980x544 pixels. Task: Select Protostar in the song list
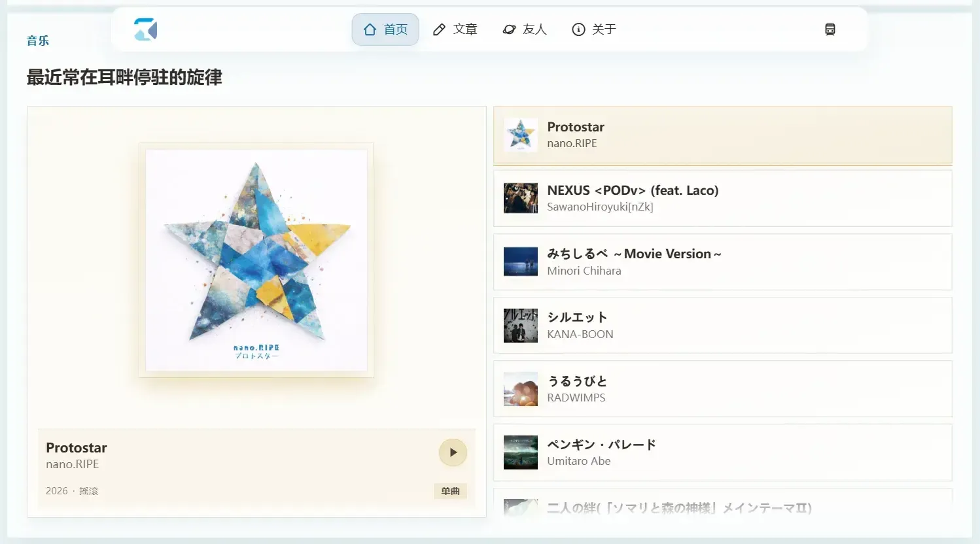point(723,135)
